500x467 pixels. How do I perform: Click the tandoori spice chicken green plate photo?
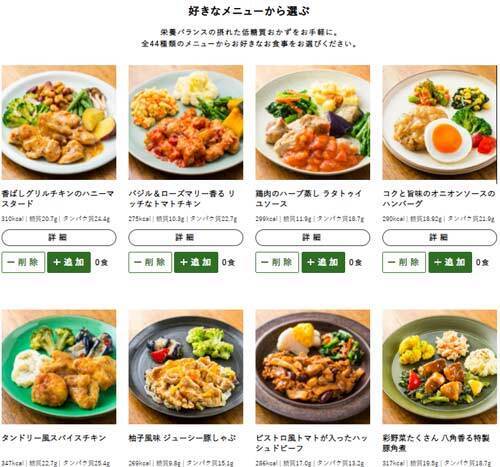click(x=59, y=367)
